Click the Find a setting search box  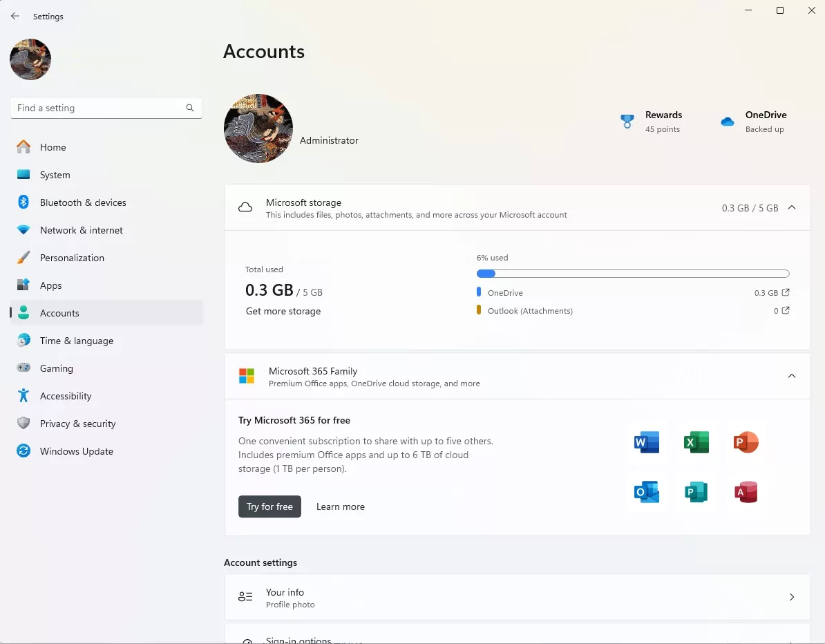[x=106, y=108]
